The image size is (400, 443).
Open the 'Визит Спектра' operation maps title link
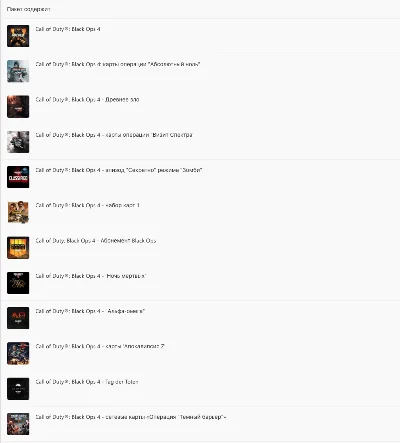tap(114, 135)
